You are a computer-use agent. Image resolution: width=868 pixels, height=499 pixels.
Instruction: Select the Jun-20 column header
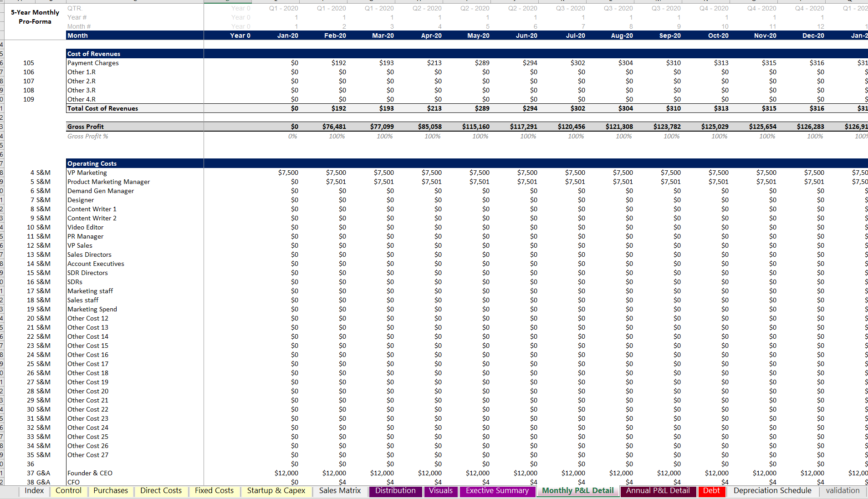(526, 36)
